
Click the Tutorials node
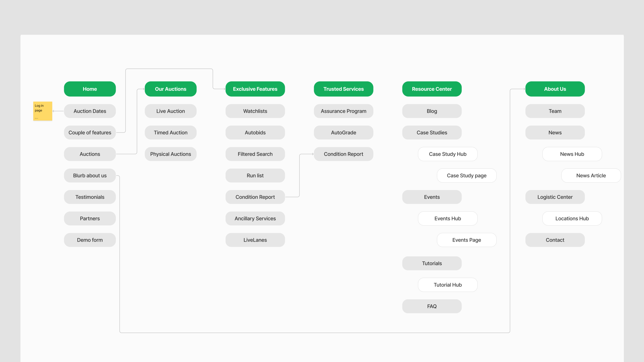[x=432, y=263]
